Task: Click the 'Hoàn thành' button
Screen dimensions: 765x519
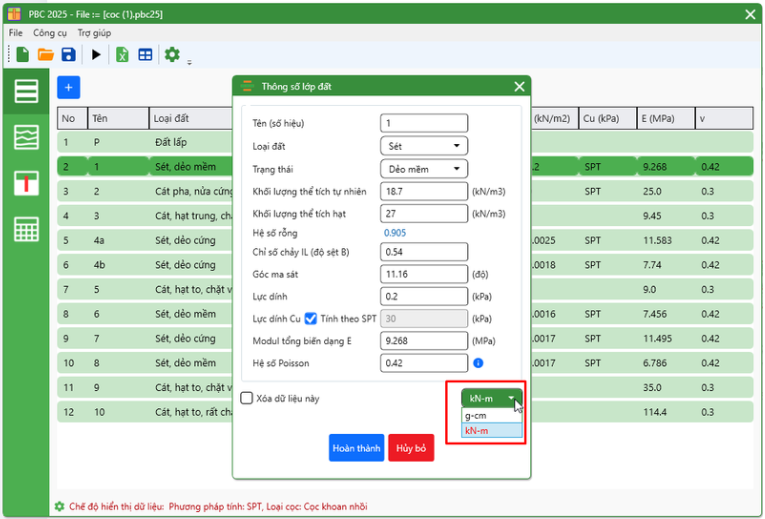Action: [x=356, y=449]
